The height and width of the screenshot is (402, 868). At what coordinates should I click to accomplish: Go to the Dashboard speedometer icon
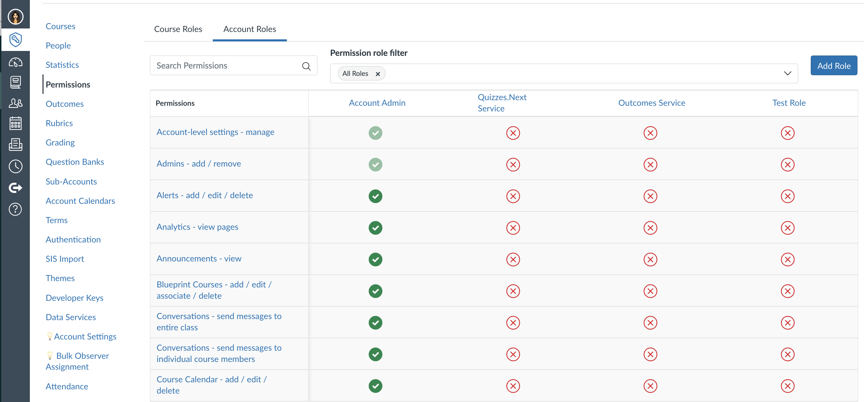15,62
